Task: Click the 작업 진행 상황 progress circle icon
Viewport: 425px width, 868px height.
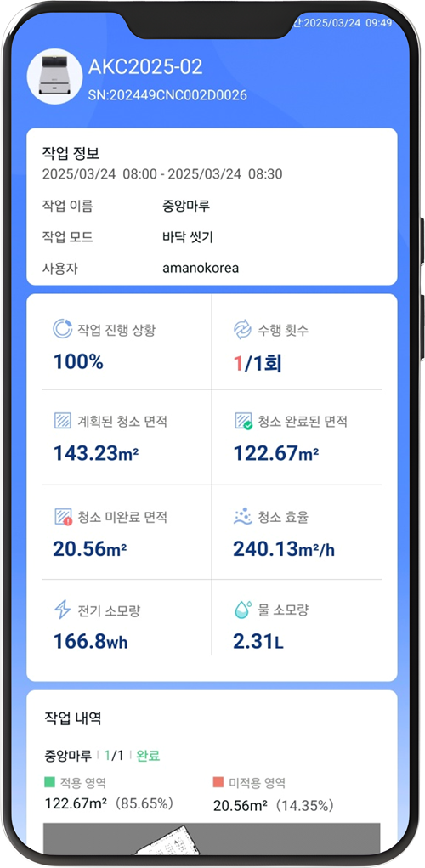Action: tap(62, 329)
